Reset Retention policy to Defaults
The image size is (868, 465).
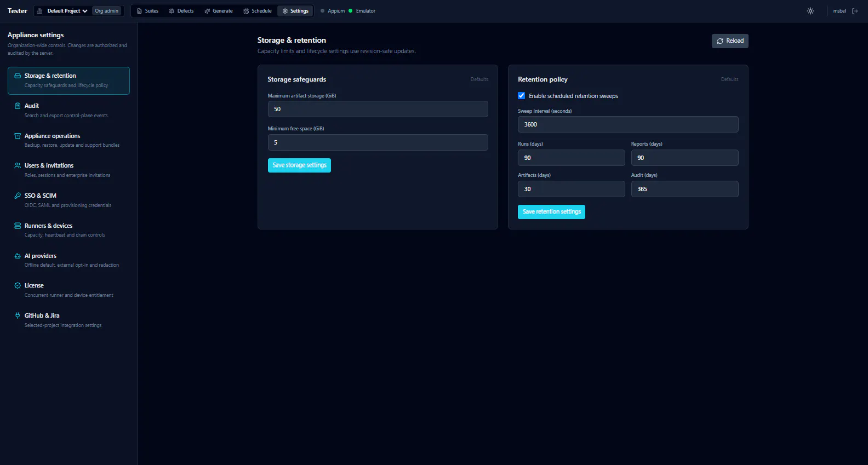pos(729,79)
